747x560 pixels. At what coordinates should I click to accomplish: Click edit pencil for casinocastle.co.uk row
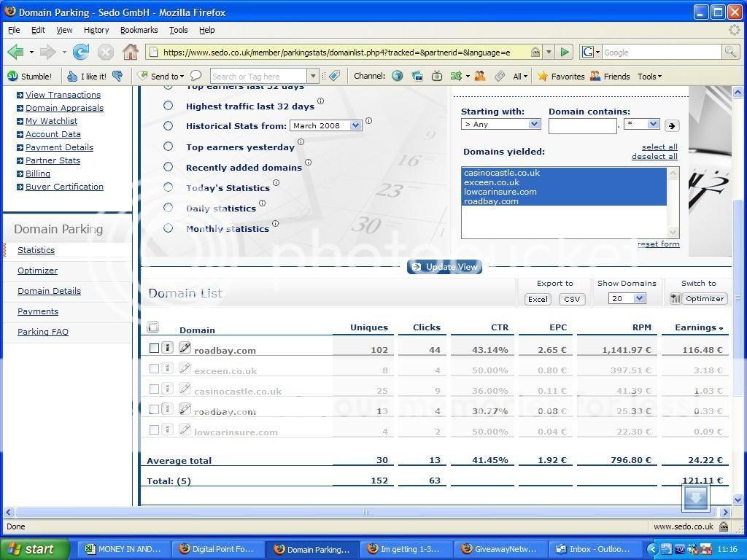[x=185, y=389]
